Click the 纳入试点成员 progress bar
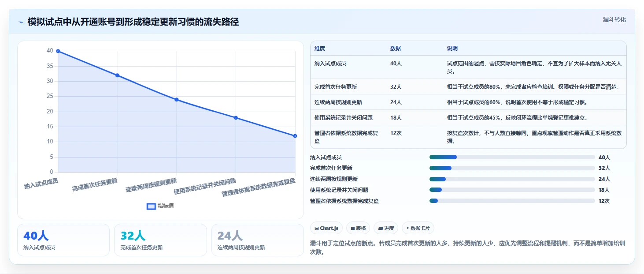This screenshot has height=274, width=644. [x=512, y=157]
